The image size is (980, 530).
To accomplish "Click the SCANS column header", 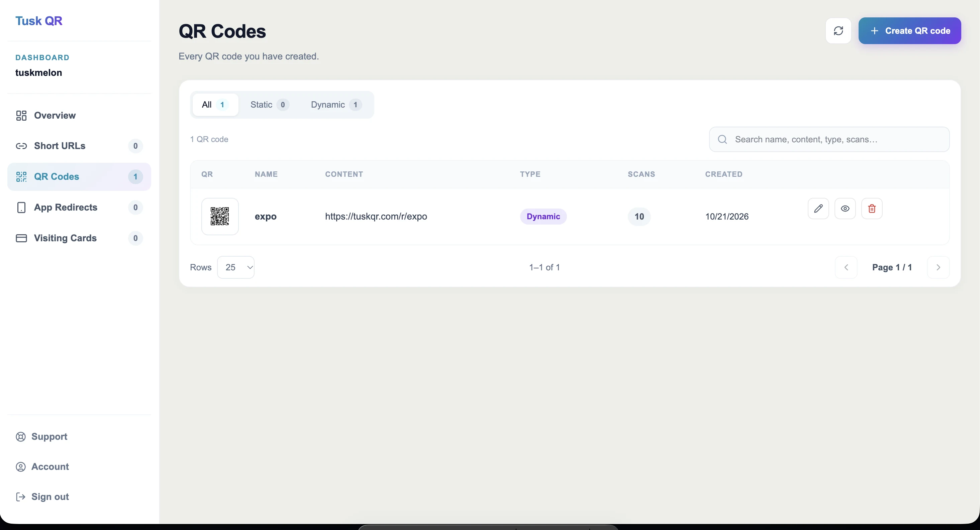I will tap(642, 174).
